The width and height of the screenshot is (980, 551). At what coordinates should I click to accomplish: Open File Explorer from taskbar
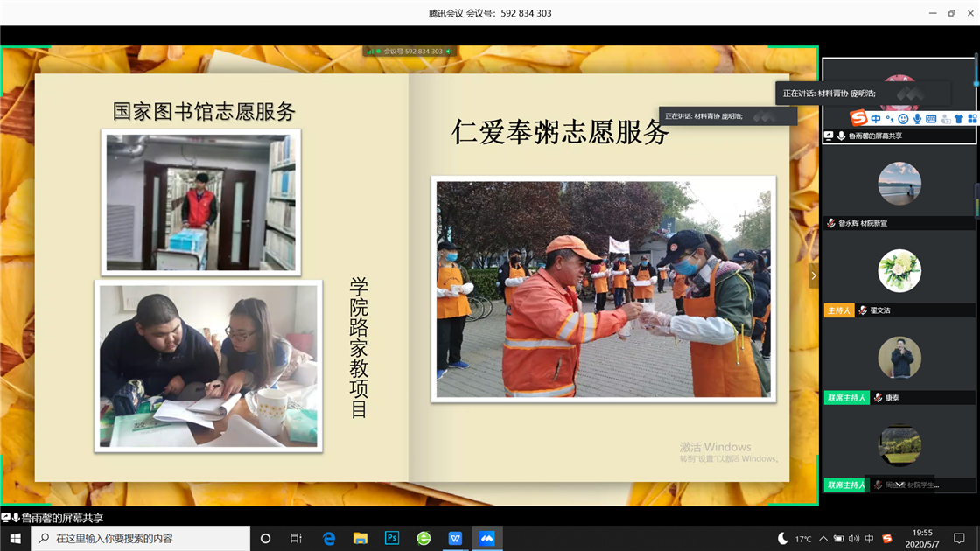click(x=360, y=538)
